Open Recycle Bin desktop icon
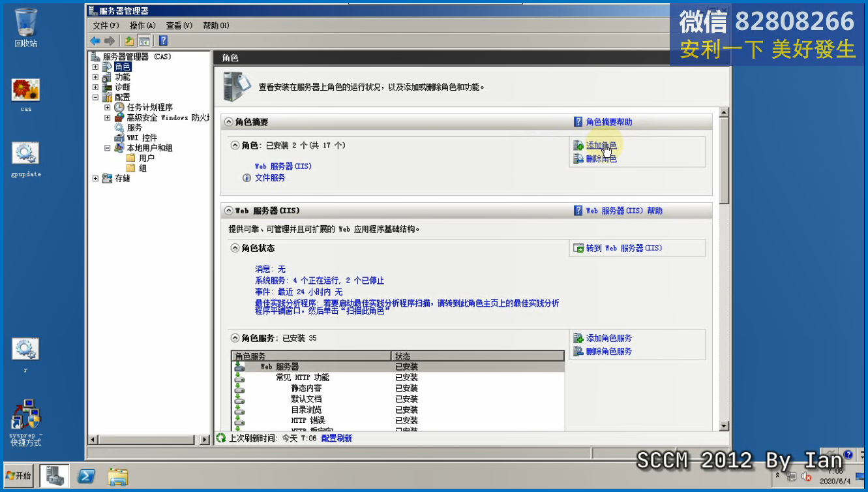Screen dimensions: 868x492 [26, 27]
